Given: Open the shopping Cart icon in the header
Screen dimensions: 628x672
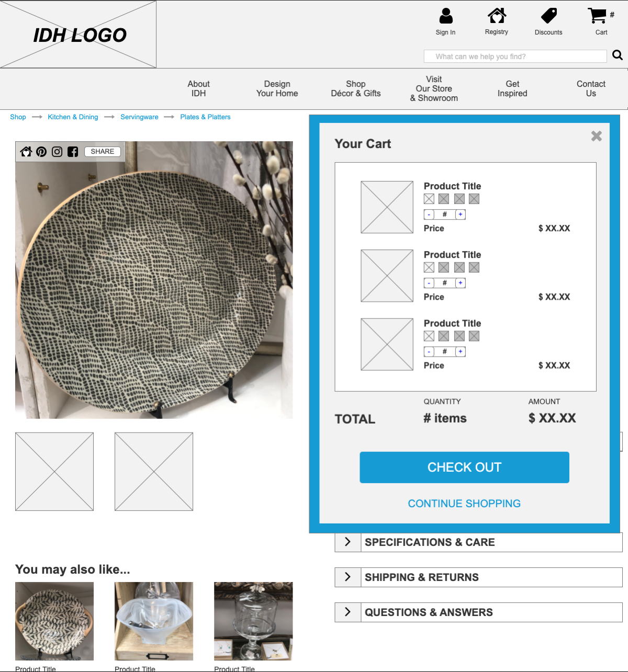Looking at the screenshot, I should (597, 16).
